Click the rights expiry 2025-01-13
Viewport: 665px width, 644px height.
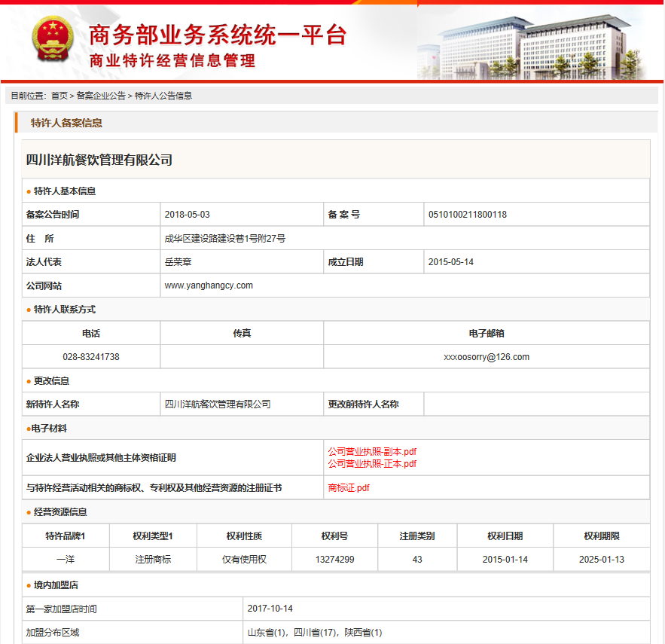pyautogui.click(x=602, y=560)
